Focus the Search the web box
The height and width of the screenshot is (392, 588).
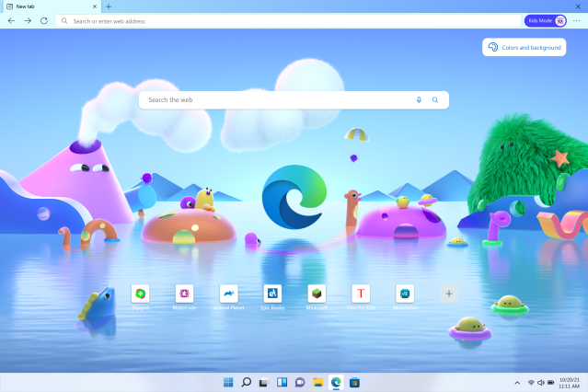(276, 99)
